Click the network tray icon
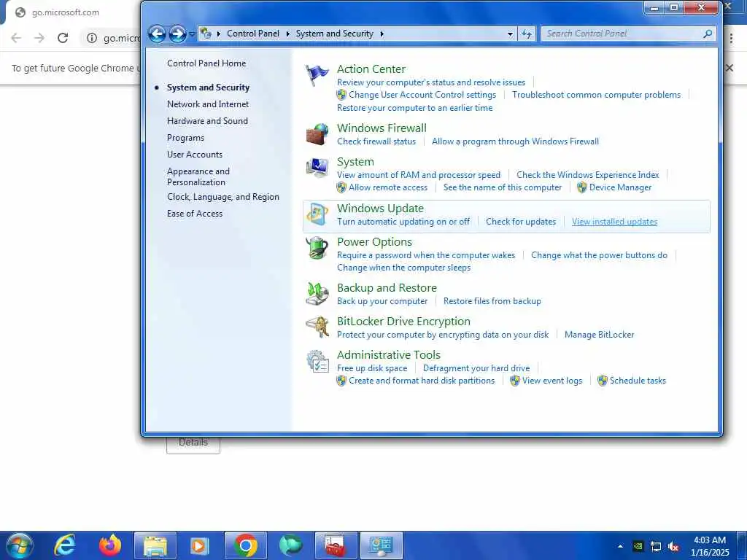The image size is (747, 560). (x=656, y=546)
